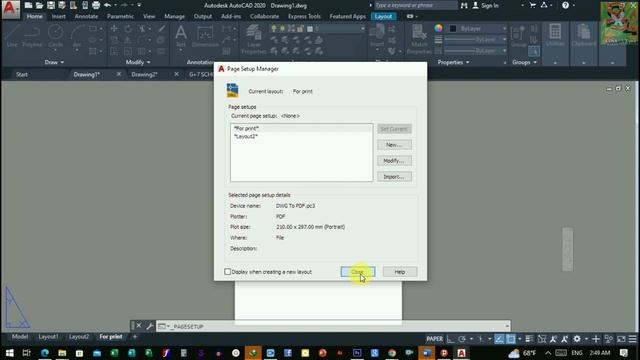Toggle Polar tracking in status bar
The width and height of the screenshot is (640, 360).
coord(462,339)
